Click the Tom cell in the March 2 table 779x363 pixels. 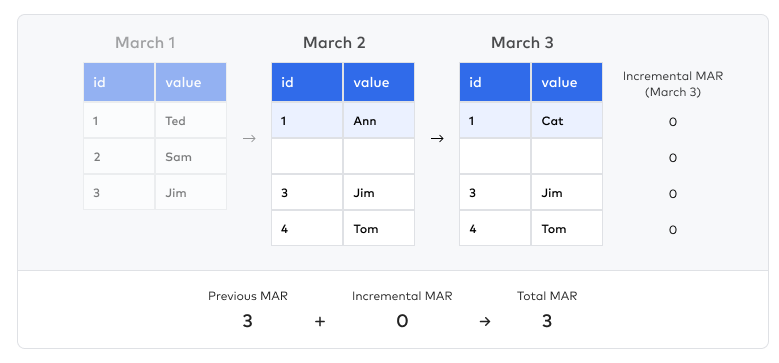point(379,228)
